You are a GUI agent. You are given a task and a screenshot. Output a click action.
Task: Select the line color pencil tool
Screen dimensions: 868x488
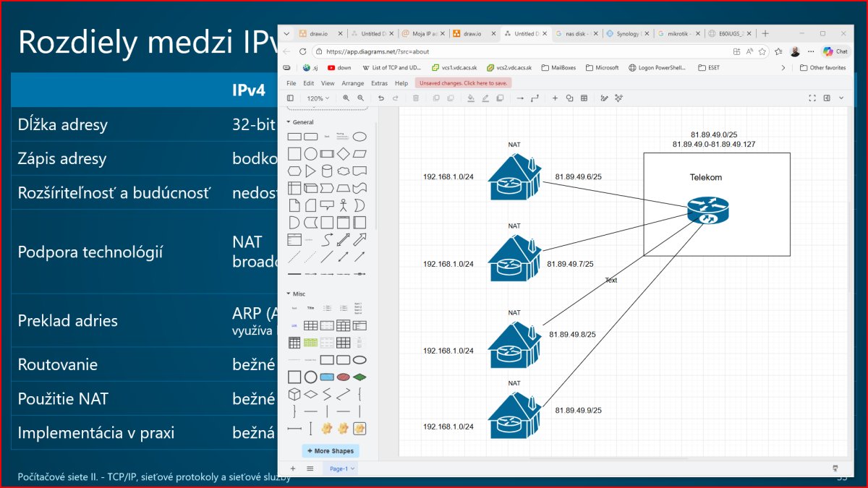[485, 98]
